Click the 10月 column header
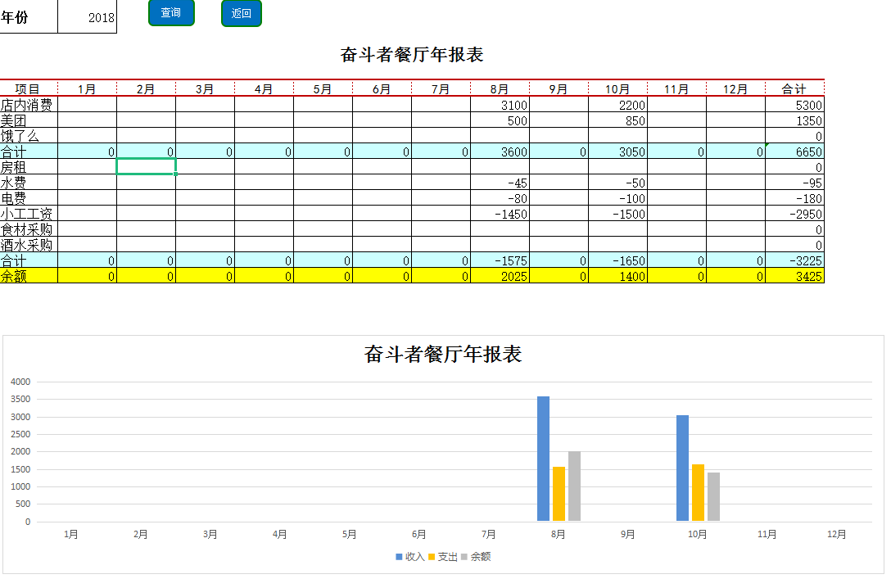The image size is (891, 588). [617, 88]
